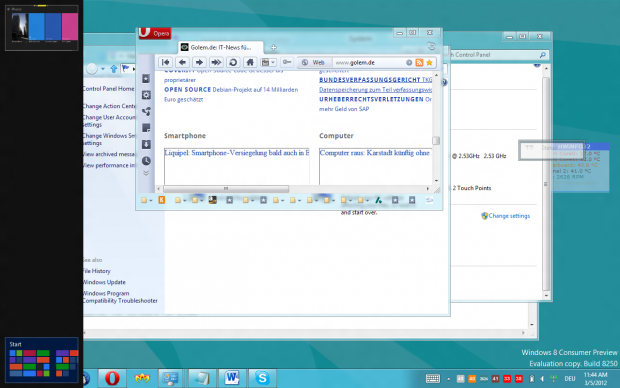620x388 pixels.
Task: Show hidden tray icons arrow
Action: 448,379
